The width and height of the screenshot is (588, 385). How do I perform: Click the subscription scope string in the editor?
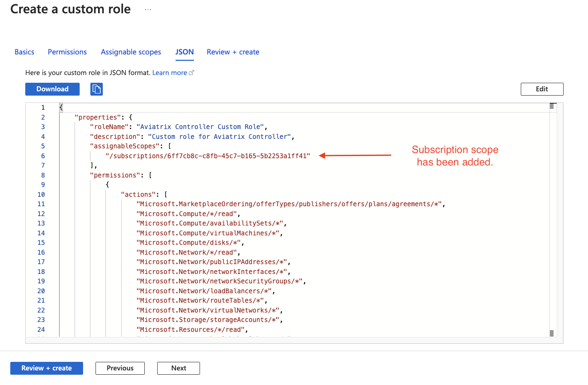coord(208,156)
